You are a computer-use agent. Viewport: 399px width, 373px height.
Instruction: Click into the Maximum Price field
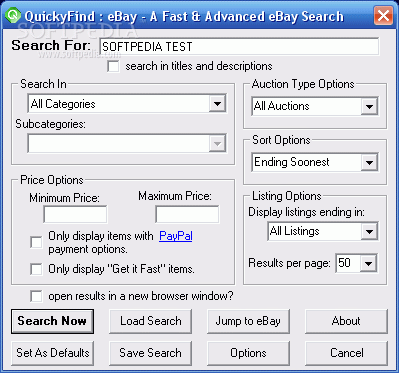click(187, 214)
